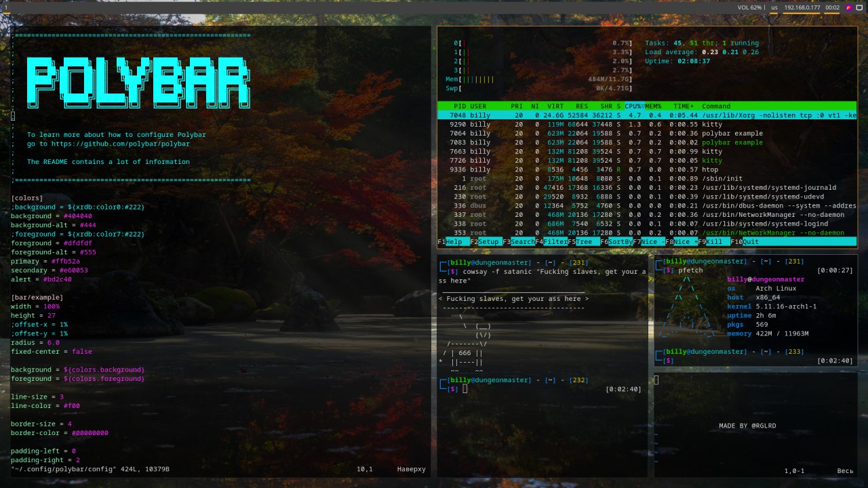Click the 'padding-right = 2' config line
This screenshot has height=488, width=868.
[x=45, y=460]
